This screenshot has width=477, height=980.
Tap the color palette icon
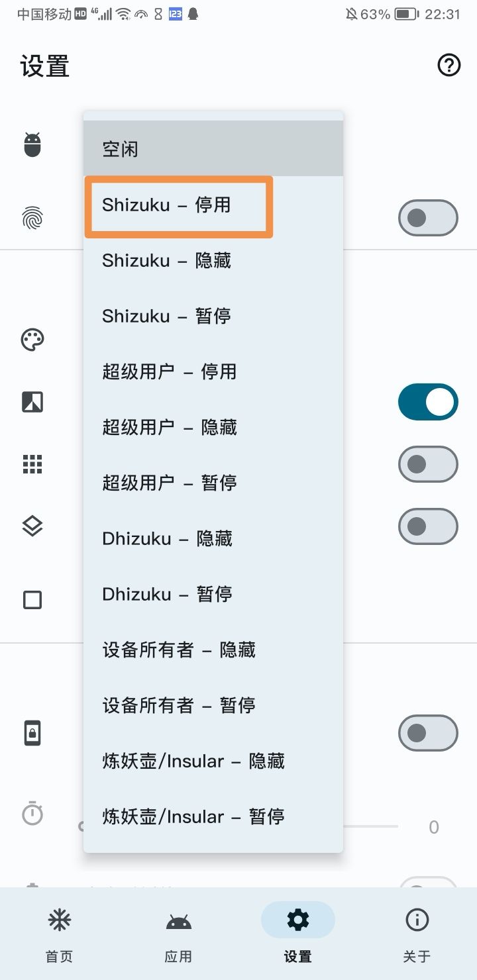32,340
